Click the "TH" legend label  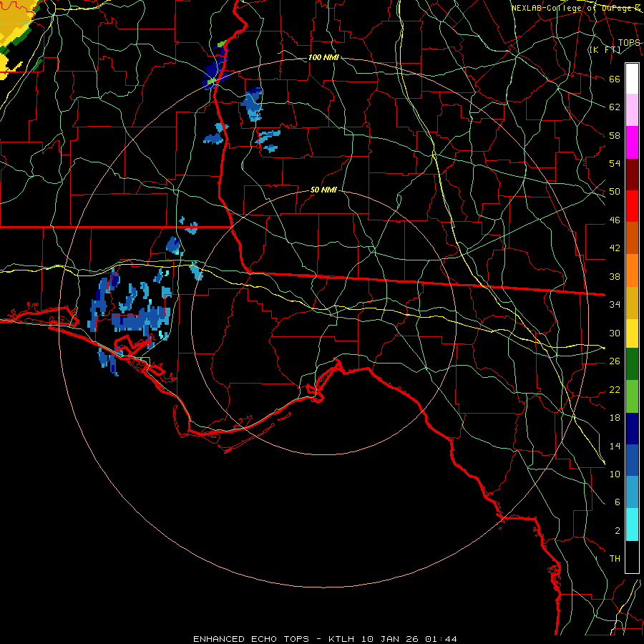click(615, 559)
